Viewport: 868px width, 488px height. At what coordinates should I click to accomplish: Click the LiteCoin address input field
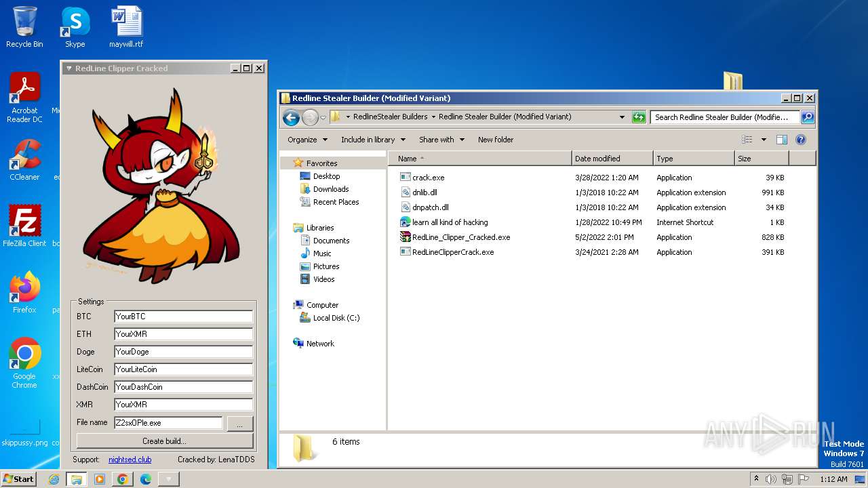click(x=183, y=369)
